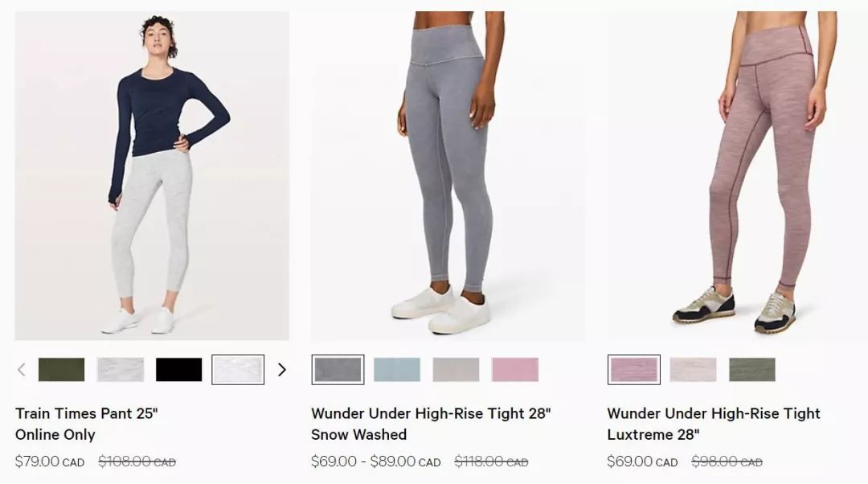Click the previous colors left chevron arrow
The height and width of the screenshot is (484, 868).
point(22,369)
